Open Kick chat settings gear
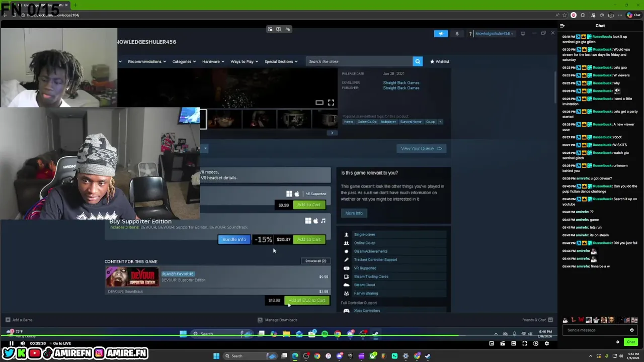 click(618, 342)
